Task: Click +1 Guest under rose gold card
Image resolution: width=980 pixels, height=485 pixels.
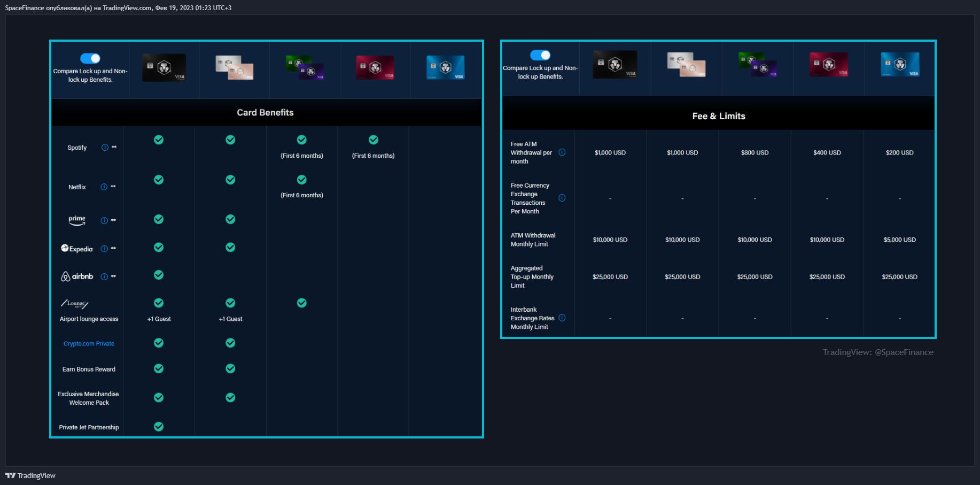Action: 230,319
